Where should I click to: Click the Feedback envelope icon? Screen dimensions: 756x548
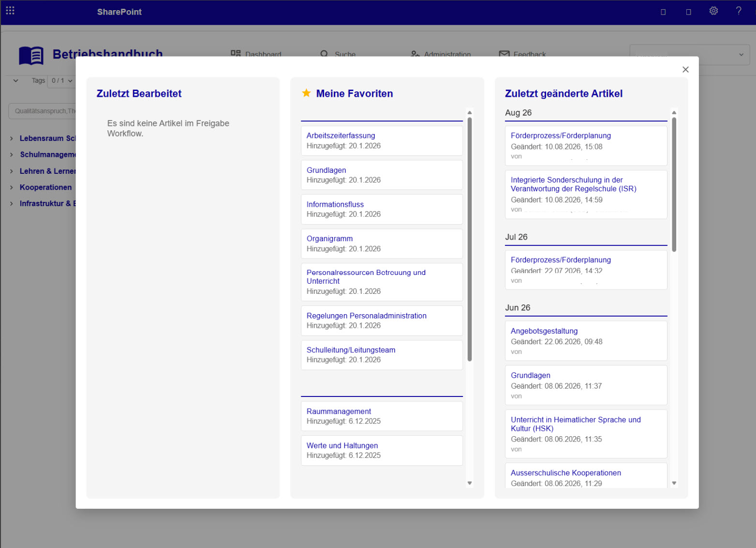tap(504, 54)
